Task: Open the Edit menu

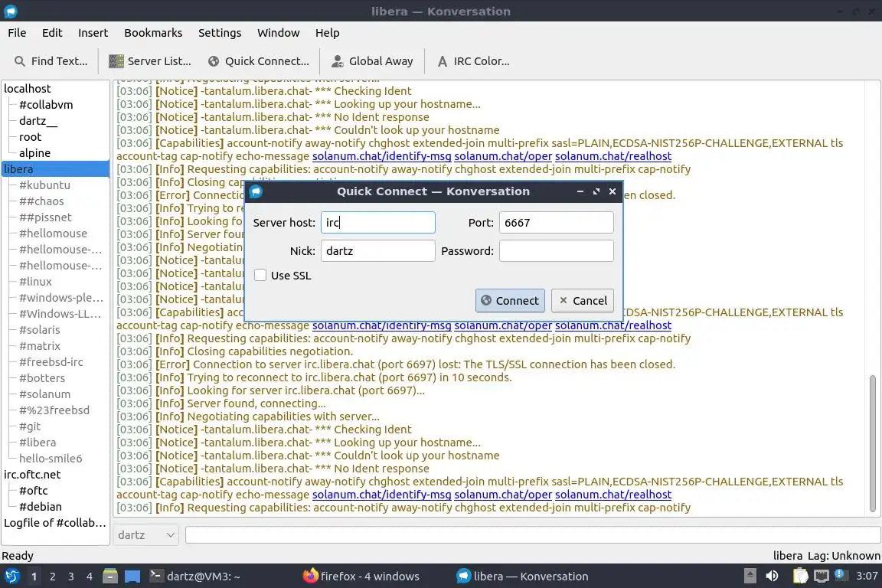Action: coord(52,33)
